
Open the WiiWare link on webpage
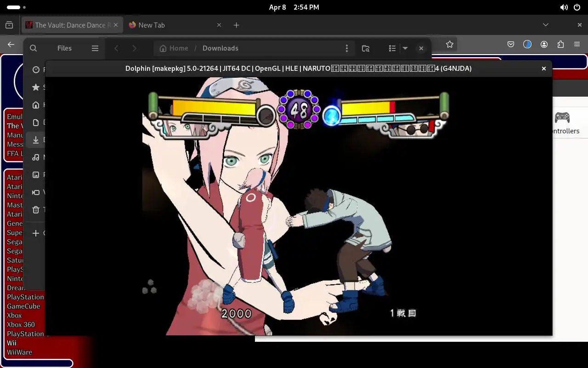[x=19, y=352]
